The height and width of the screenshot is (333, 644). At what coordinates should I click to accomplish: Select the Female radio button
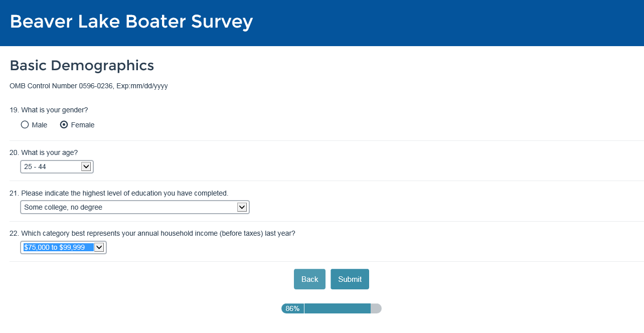[64, 125]
